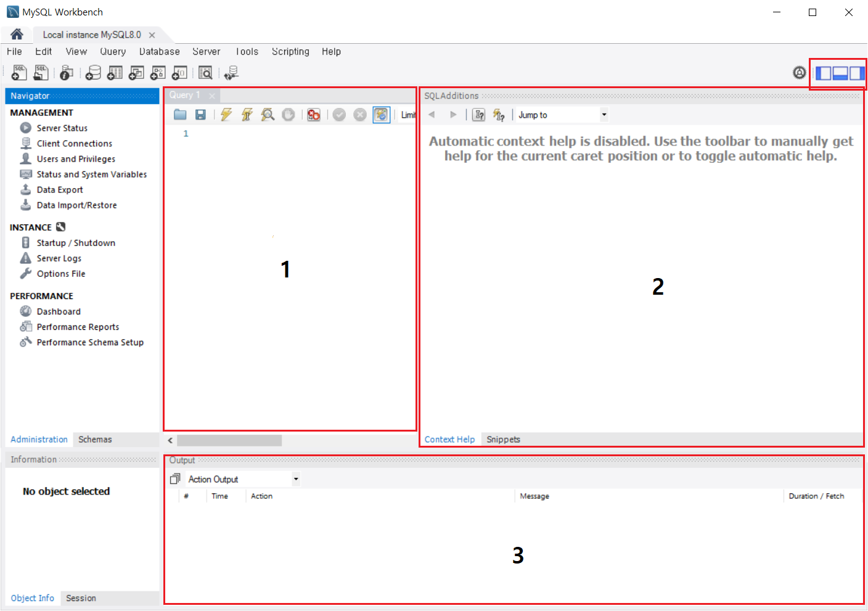868x611 pixels.
Task: Open Server Status in Navigator
Action: 62,128
